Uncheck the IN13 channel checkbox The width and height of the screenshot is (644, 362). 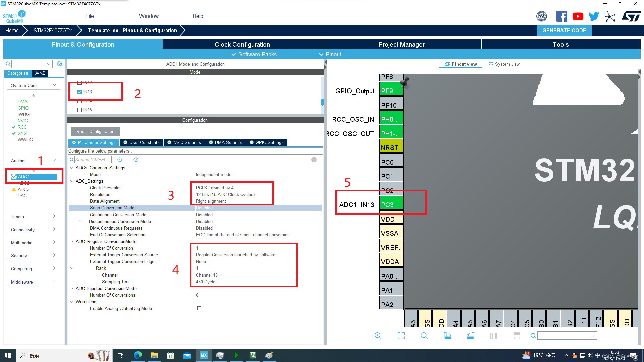click(x=79, y=92)
